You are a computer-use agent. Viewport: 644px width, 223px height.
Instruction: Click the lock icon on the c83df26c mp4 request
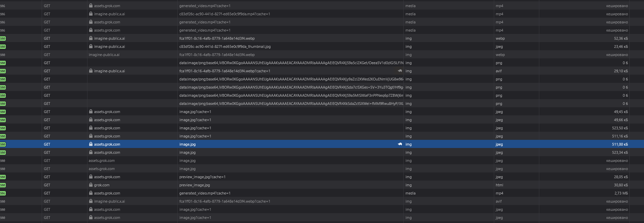[91, 14]
